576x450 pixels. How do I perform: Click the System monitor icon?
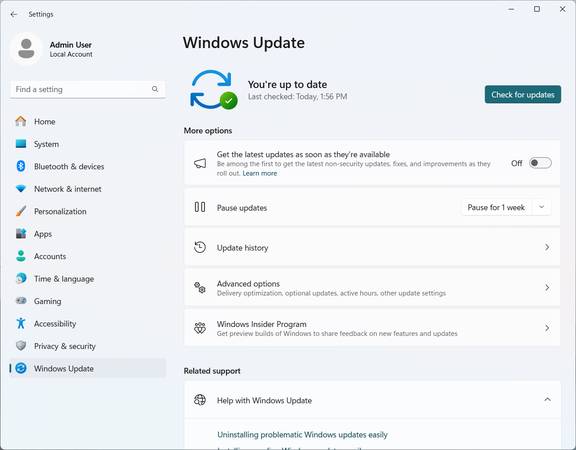[x=21, y=144]
